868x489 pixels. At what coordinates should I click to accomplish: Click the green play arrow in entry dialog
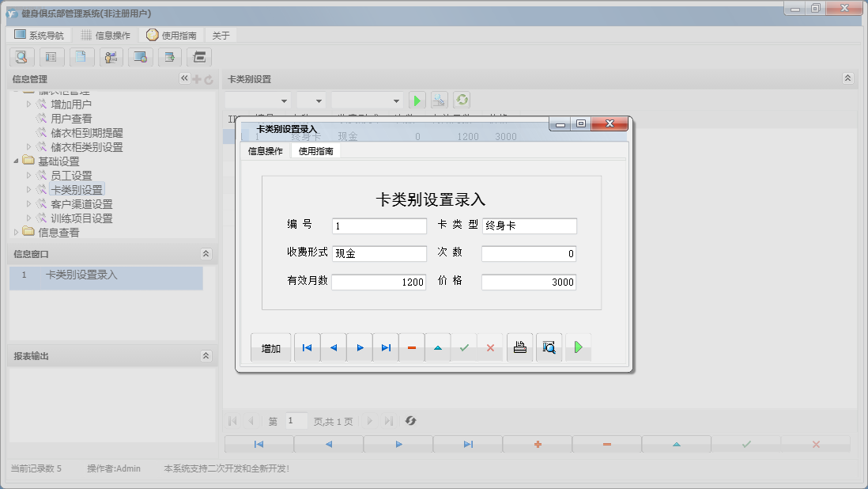pos(578,347)
